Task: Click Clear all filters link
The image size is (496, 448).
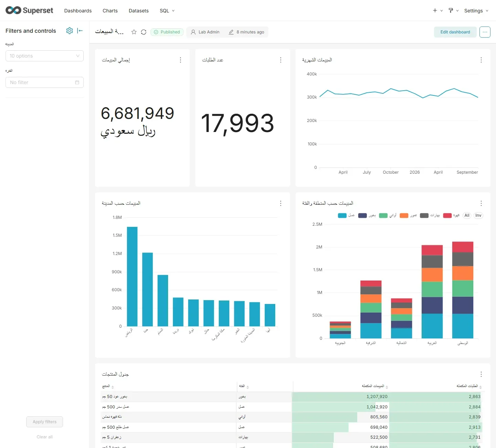Action: (44, 437)
